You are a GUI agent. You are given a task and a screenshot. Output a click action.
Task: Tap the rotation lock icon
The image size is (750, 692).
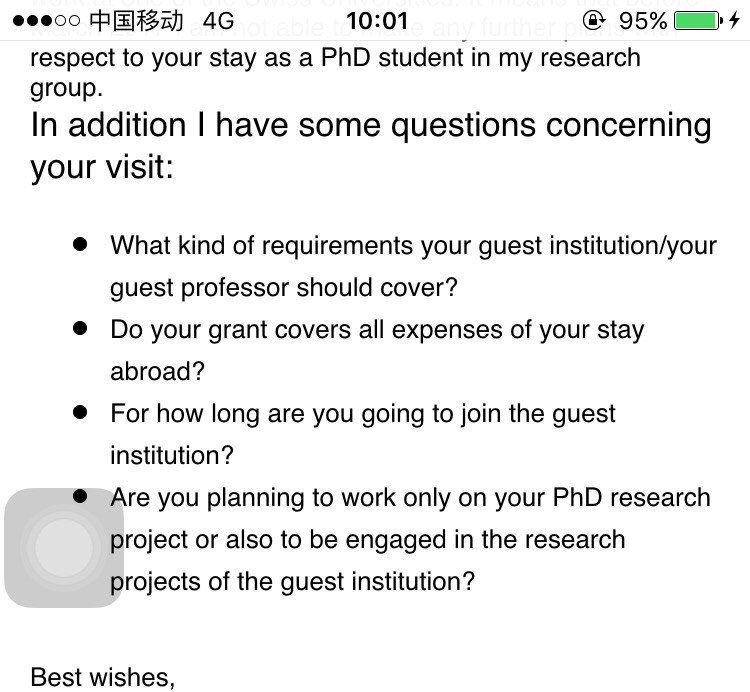click(594, 21)
